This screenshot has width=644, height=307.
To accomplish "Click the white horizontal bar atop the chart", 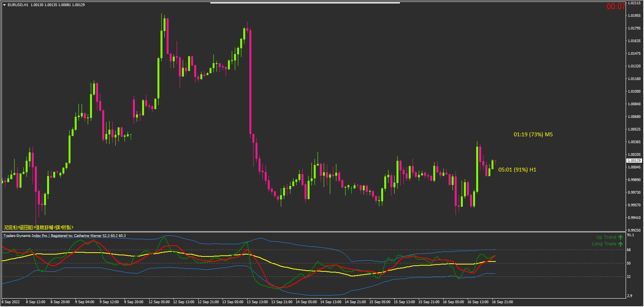I will [x=305, y=3].
